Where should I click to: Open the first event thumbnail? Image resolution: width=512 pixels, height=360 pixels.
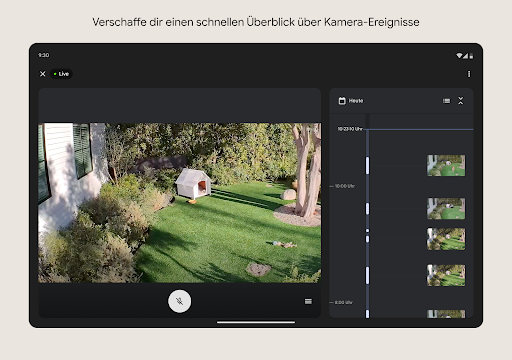pos(446,165)
